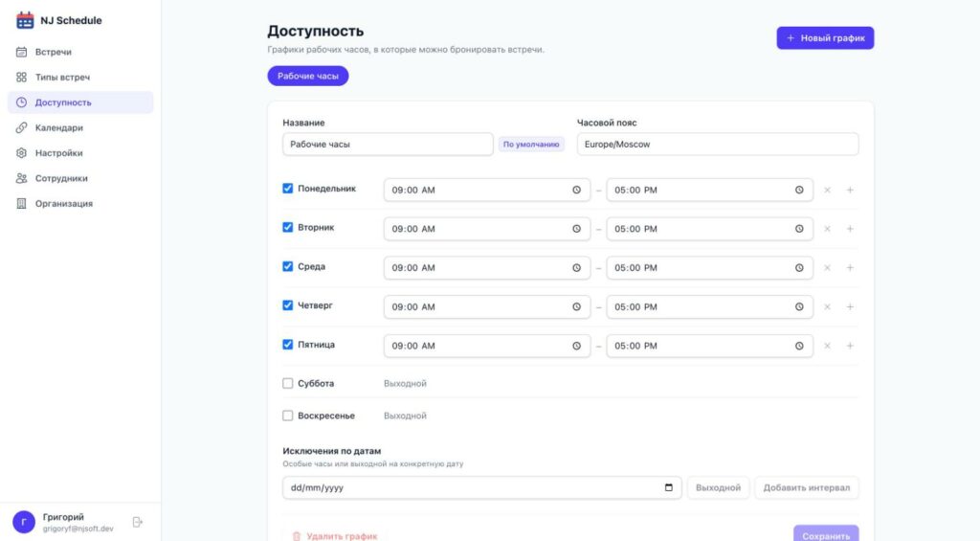
Task: Go to Календари page
Action: point(80,127)
